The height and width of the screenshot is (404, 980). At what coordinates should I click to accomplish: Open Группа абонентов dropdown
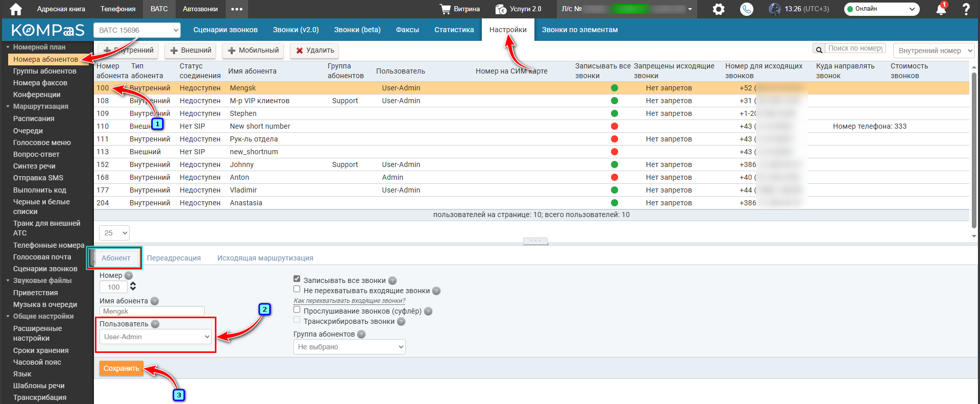coord(350,347)
